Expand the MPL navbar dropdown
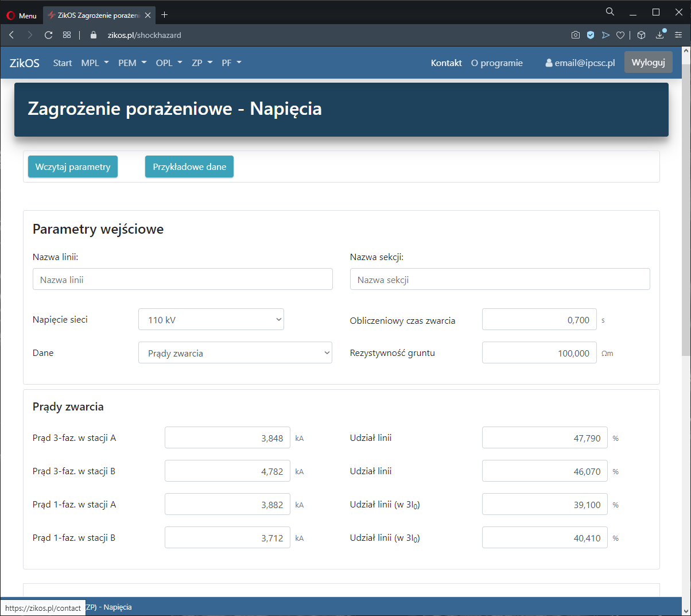691x616 pixels. coord(95,63)
